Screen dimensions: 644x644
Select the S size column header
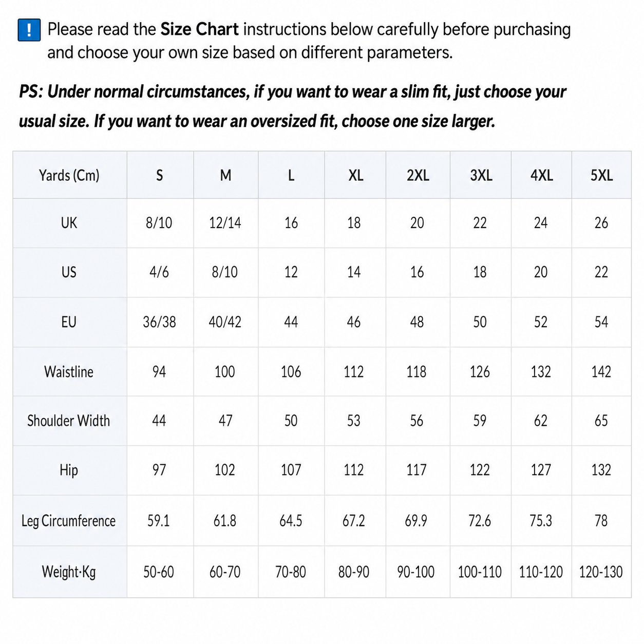(160, 175)
